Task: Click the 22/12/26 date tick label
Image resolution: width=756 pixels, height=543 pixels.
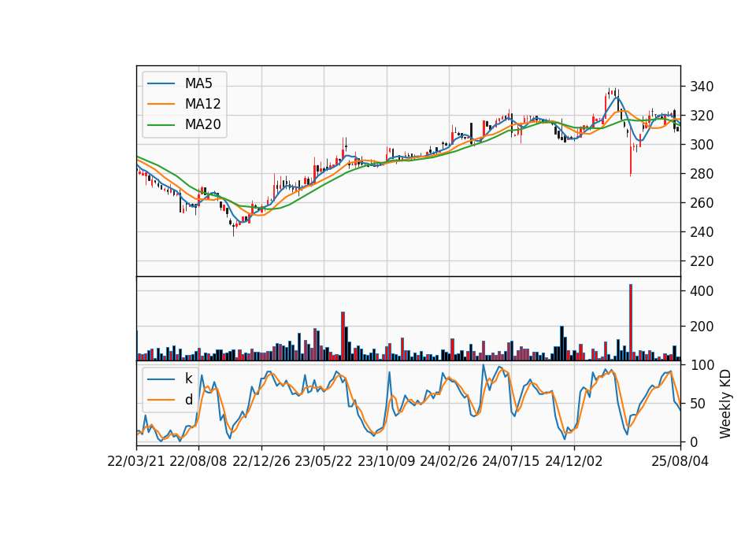Action: click(x=261, y=461)
